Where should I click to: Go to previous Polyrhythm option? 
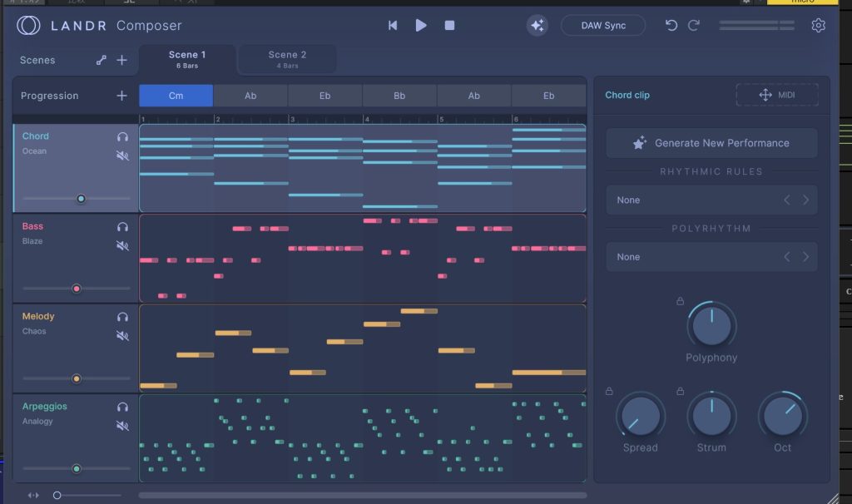tap(787, 257)
